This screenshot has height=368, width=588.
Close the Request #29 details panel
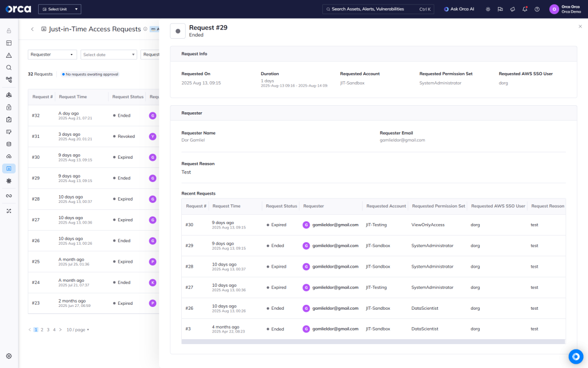coord(580,26)
